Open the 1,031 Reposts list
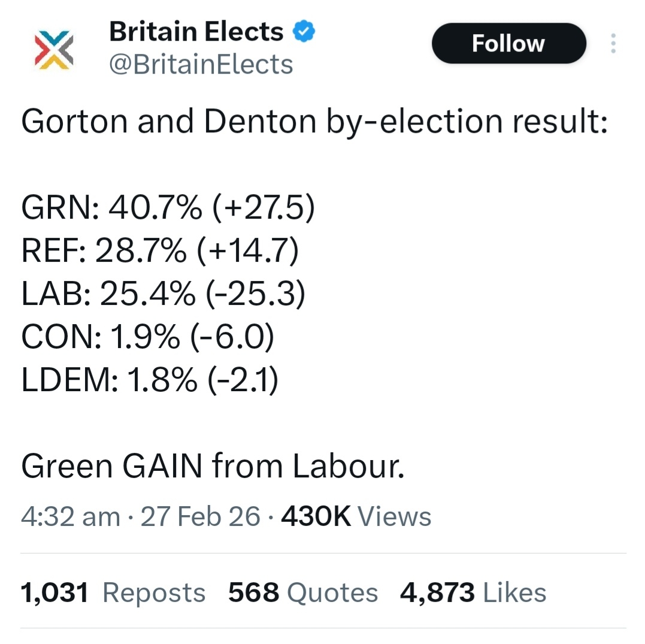 point(113,592)
